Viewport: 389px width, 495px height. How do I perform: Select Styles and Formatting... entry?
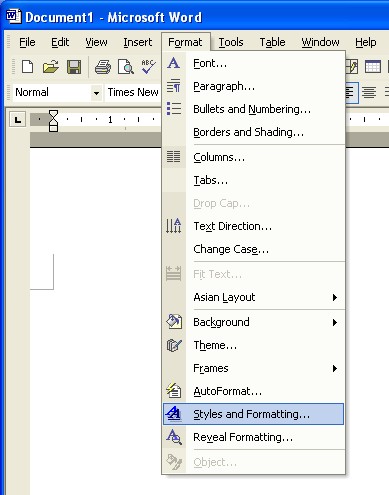point(253,414)
